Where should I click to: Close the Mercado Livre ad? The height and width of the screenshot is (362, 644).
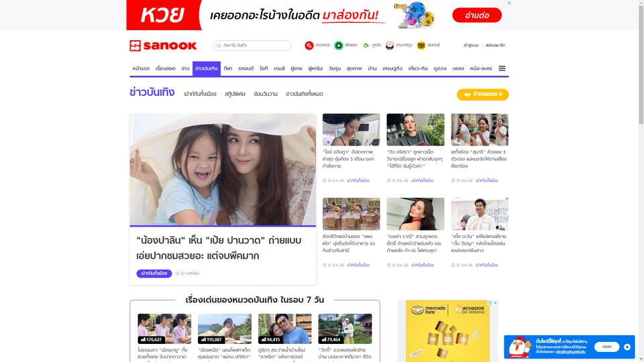click(x=495, y=303)
